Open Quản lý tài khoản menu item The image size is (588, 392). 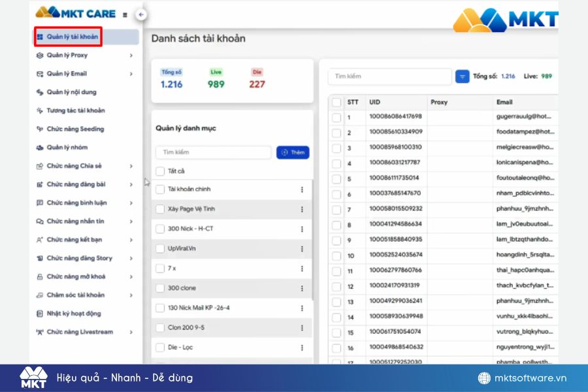click(x=72, y=37)
